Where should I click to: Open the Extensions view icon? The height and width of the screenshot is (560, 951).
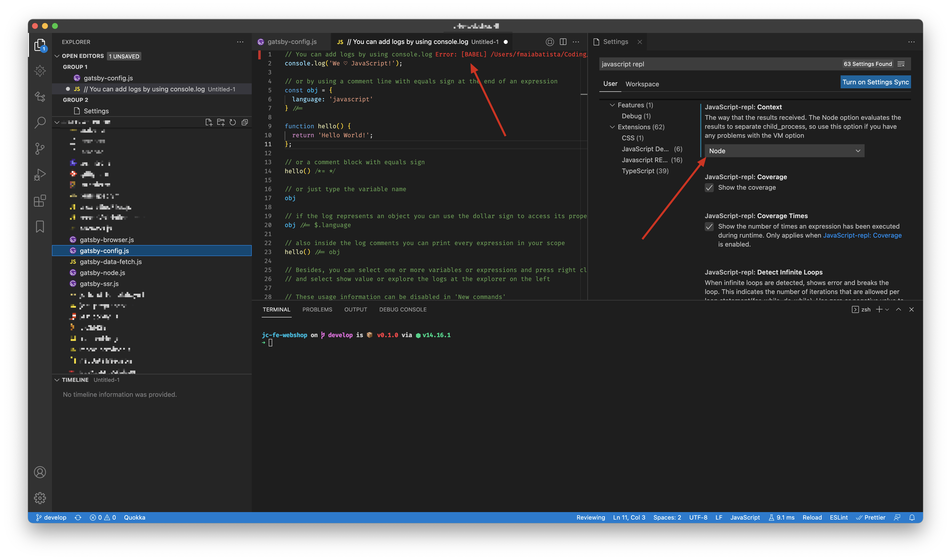point(40,200)
